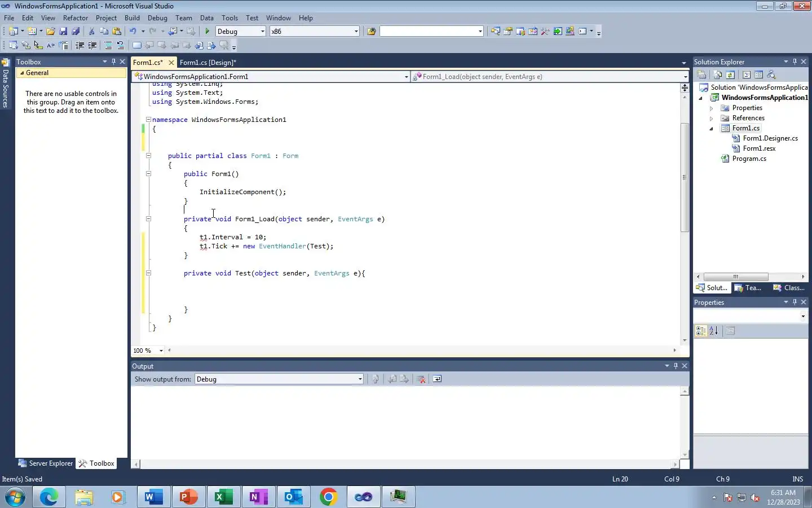Click the Navigate Backward icon
812x508 pixels.
pyautogui.click(x=173, y=32)
